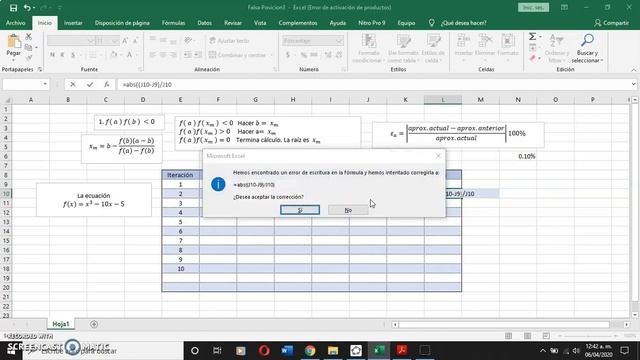Open the Insertar tab
This screenshot has width=640, height=360.
(x=73, y=23)
